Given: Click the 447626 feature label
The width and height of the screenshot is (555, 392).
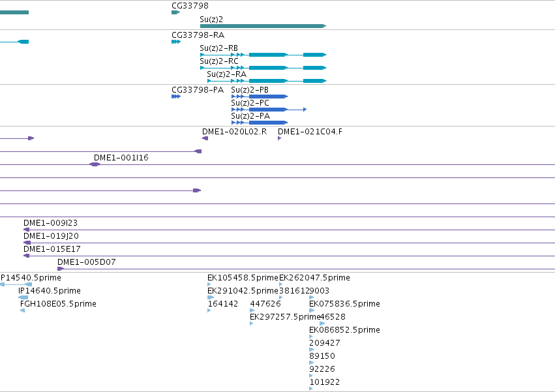Looking at the screenshot, I should (265, 304).
